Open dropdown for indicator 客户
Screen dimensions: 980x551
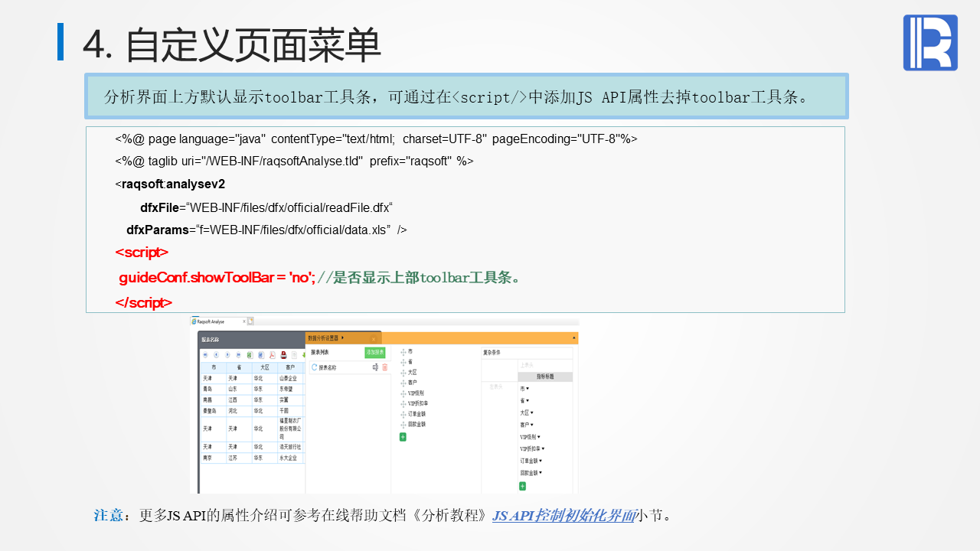click(532, 425)
